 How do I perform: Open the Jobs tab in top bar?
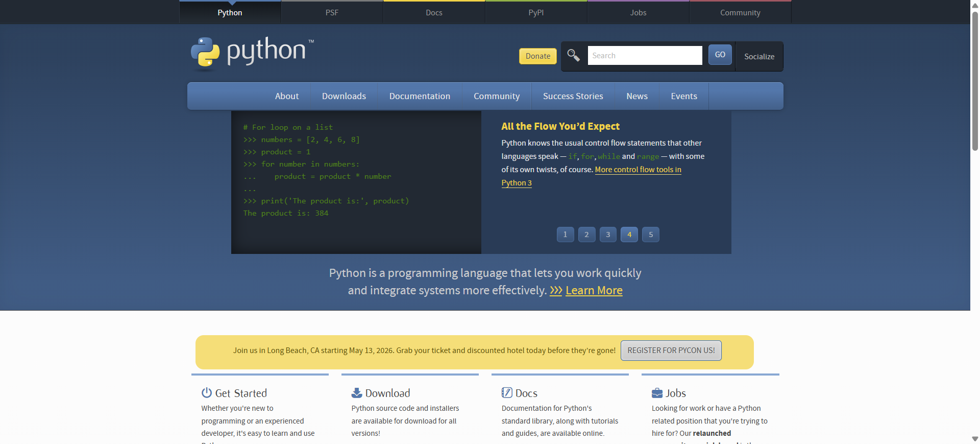(638, 12)
